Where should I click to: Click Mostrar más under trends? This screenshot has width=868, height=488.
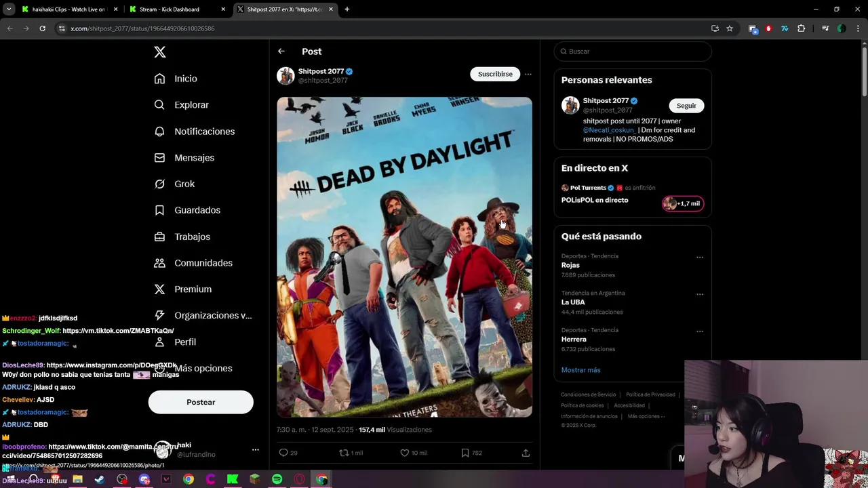[580, 370]
